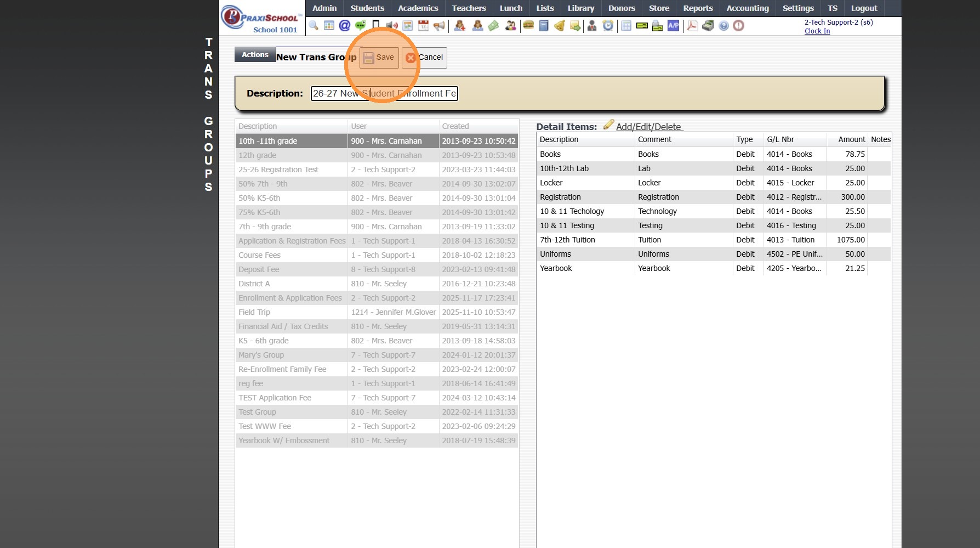Open the magnifier search icon
Image resolution: width=980 pixels, height=548 pixels.
point(314,26)
